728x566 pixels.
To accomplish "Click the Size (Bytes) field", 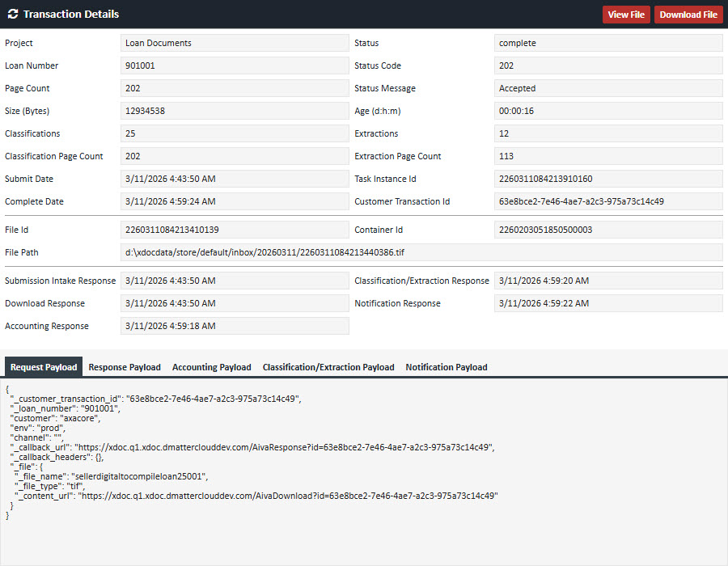I will pyautogui.click(x=235, y=111).
